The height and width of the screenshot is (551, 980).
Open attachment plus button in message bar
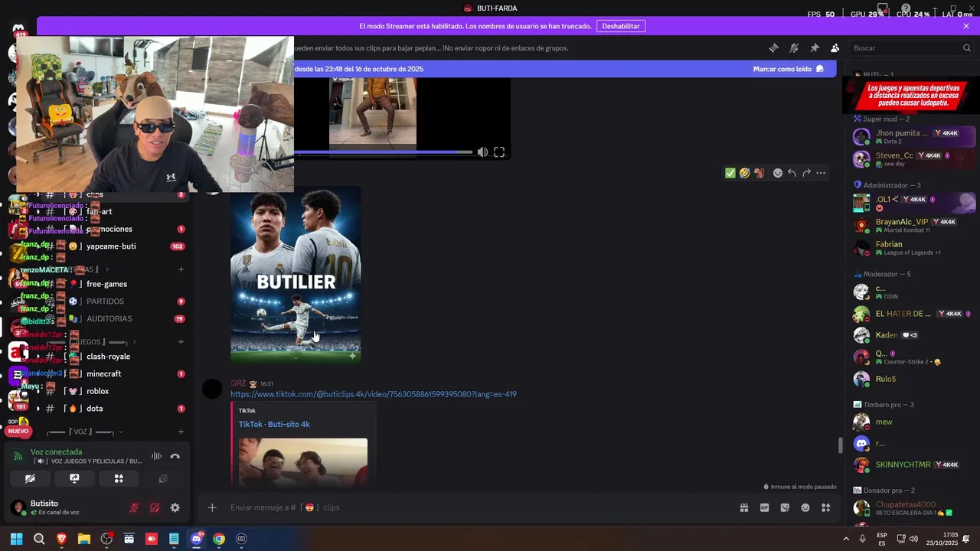click(x=212, y=507)
